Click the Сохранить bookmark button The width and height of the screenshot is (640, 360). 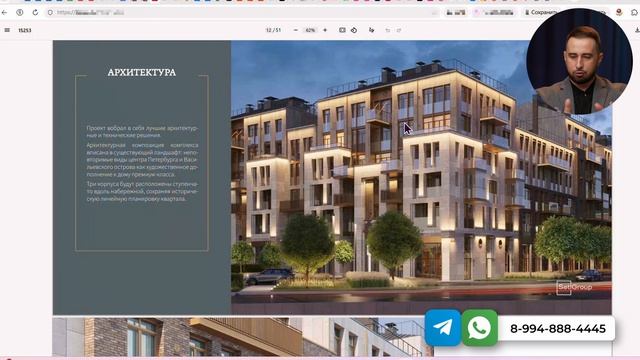pyautogui.click(x=541, y=13)
